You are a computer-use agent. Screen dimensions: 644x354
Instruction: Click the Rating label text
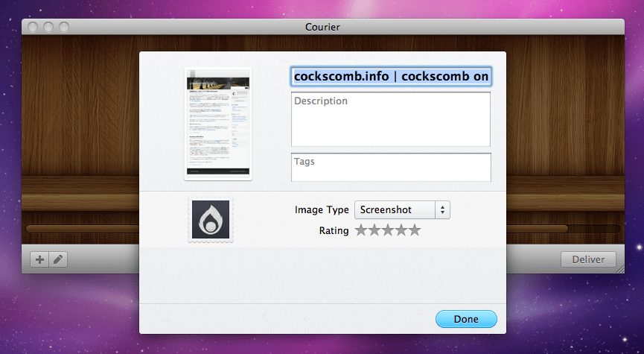coord(334,230)
